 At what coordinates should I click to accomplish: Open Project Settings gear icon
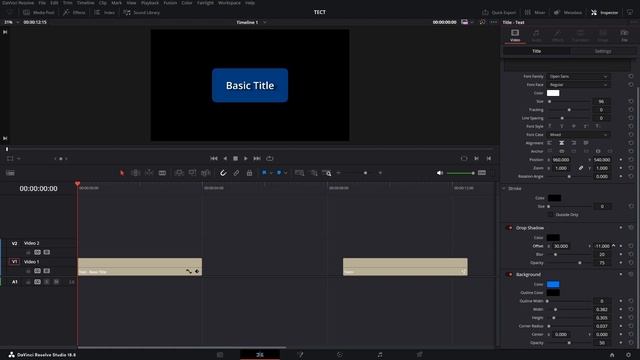click(x=629, y=355)
